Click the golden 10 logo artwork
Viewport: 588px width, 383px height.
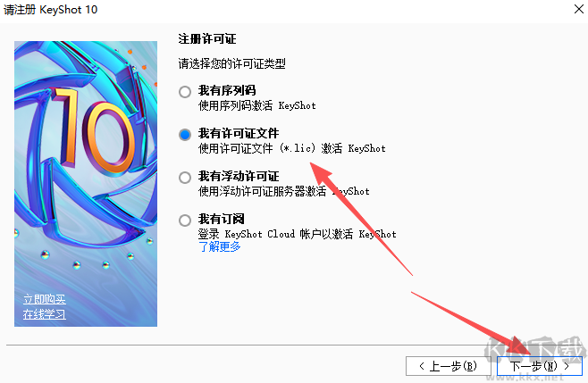pyautogui.click(x=94, y=131)
